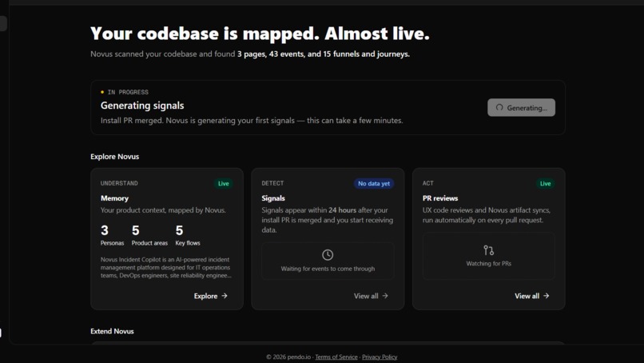
Task: Click the DETECT label
Action: pyautogui.click(x=272, y=183)
